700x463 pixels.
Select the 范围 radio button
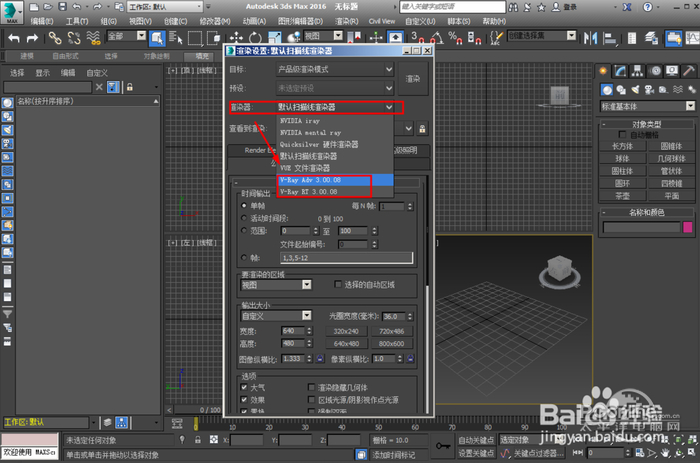pyautogui.click(x=244, y=230)
